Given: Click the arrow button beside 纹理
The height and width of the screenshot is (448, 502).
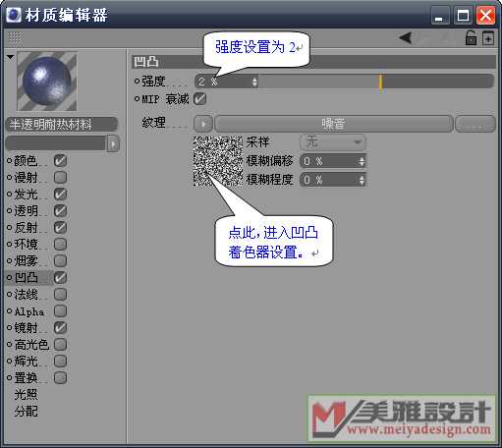Looking at the screenshot, I should [x=203, y=124].
